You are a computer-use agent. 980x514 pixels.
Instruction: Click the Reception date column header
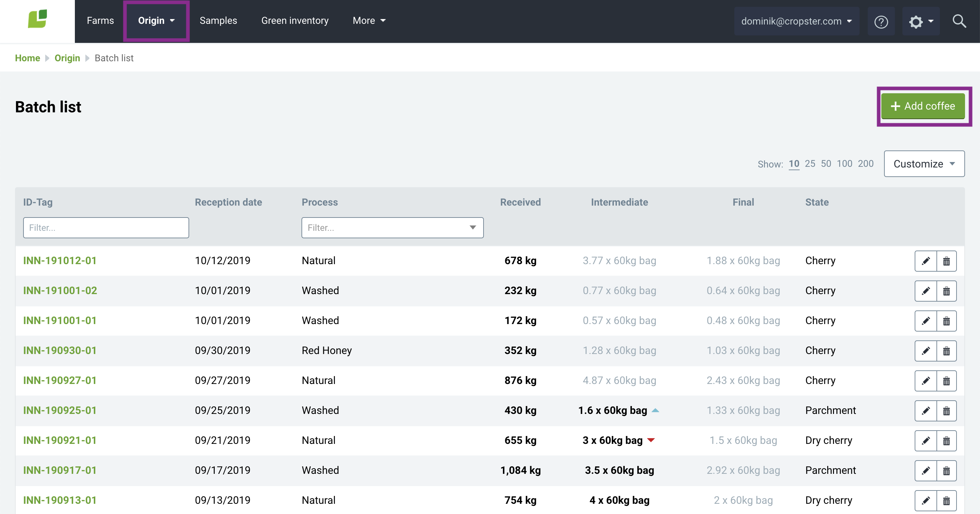coord(228,203)
